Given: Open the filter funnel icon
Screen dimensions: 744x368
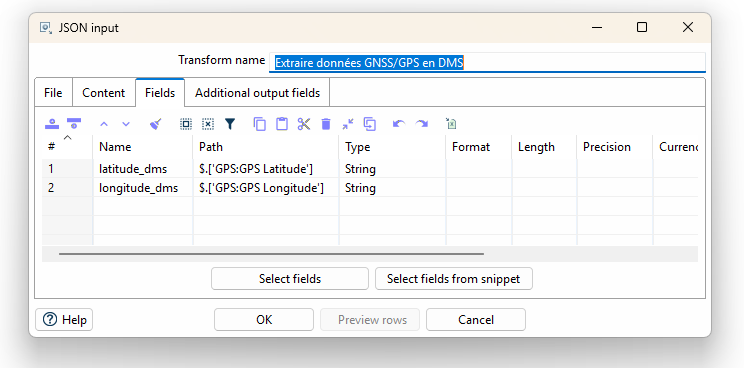Looking at the screenshot, I should click(230, 124).
